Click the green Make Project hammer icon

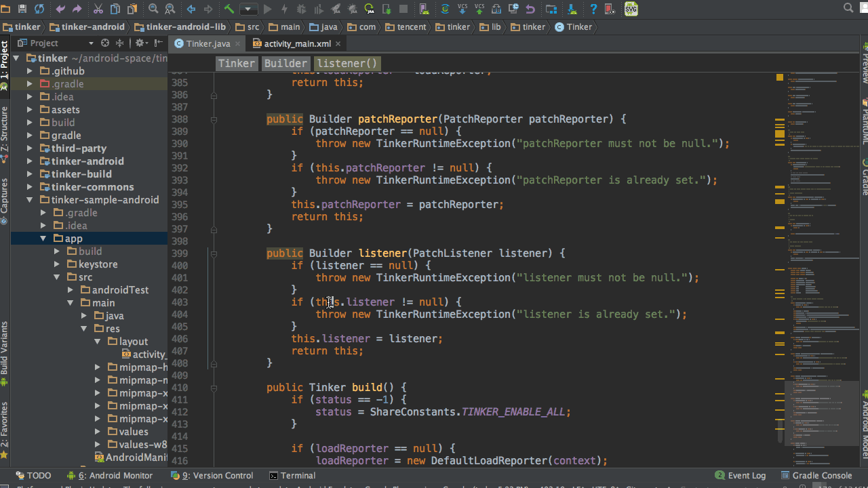[229, 9]
